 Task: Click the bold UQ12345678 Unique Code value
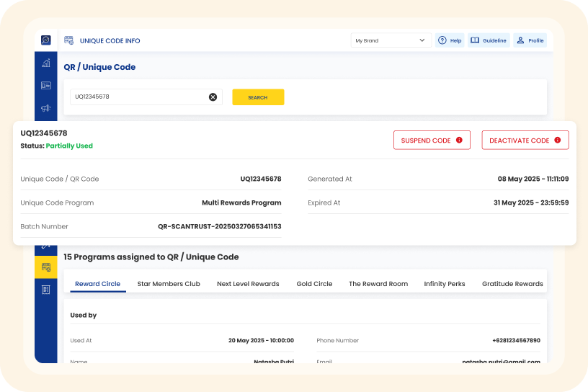point(261,179)
